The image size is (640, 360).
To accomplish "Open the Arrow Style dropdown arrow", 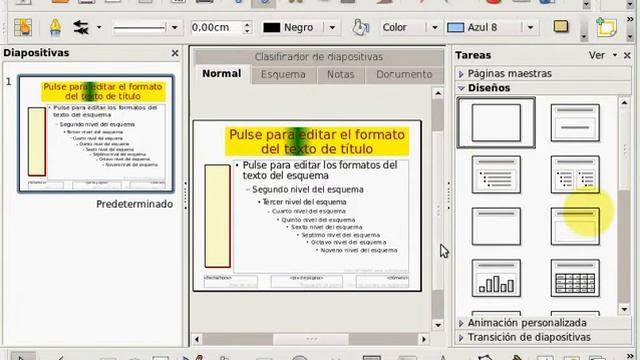I will click(99, 28).
